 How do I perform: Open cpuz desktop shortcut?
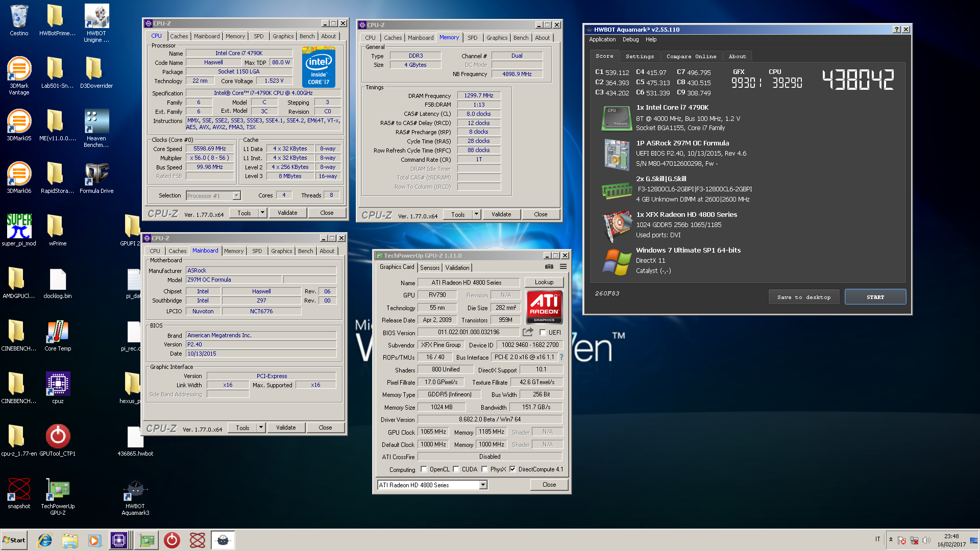[58, 388]
